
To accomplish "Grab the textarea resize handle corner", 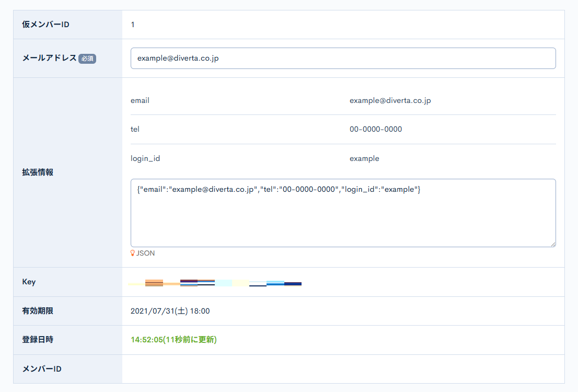I will pyautogui.click(x=552, y=244).
